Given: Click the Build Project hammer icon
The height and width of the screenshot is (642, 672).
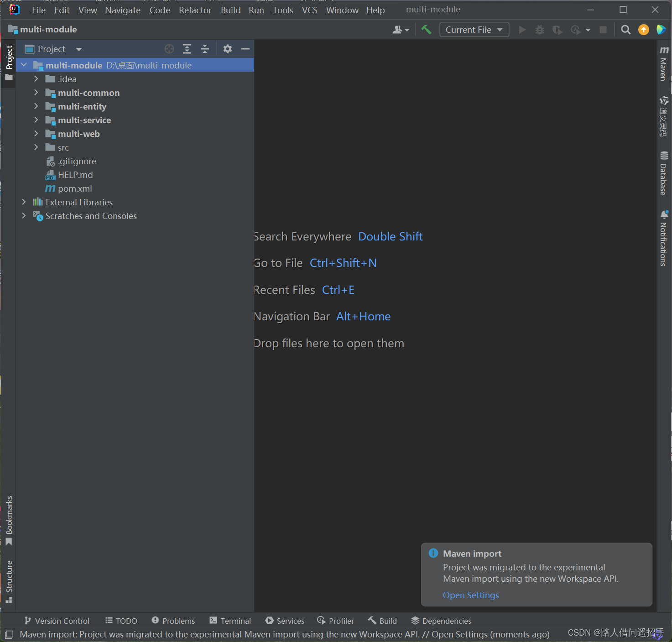Looking at the screenshot, I should click(x=426, y=30).
